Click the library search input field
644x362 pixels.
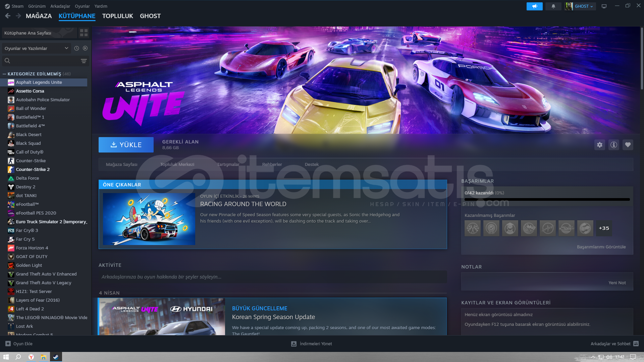[x=45, y=61]
